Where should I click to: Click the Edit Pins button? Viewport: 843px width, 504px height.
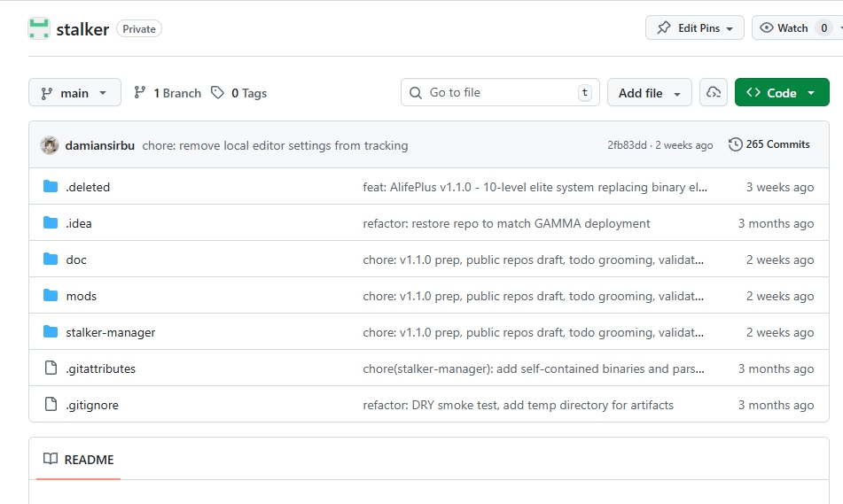(695, 28)
